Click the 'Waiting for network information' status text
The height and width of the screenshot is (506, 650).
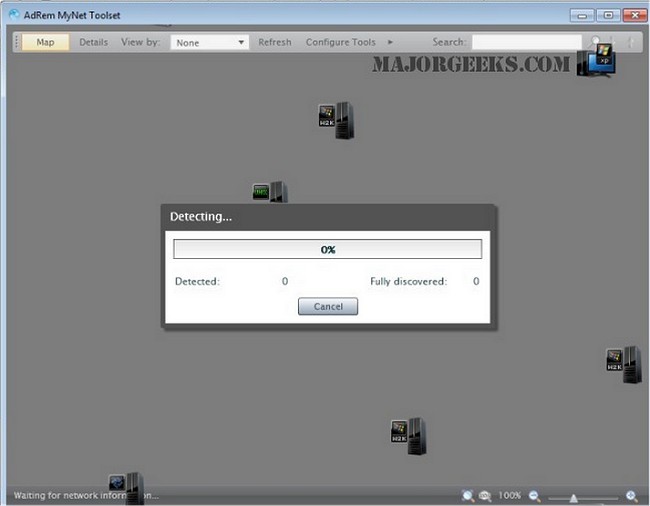(x=86, y=496)
